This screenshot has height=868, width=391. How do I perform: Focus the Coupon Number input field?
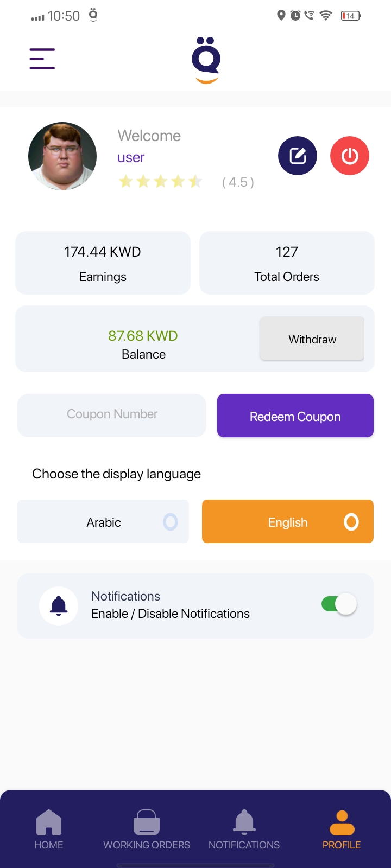pos(112,415)
